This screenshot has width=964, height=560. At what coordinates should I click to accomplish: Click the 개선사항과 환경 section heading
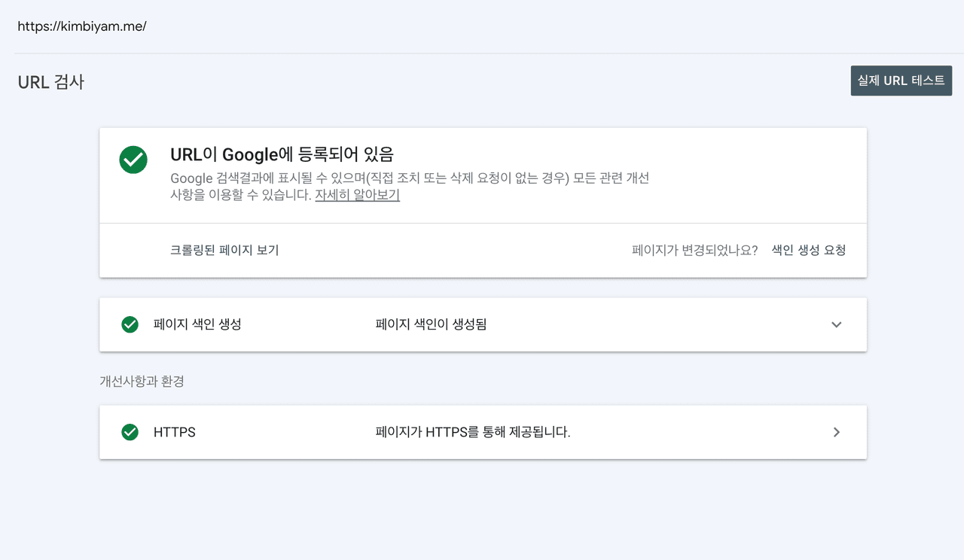tap(142, 381)
